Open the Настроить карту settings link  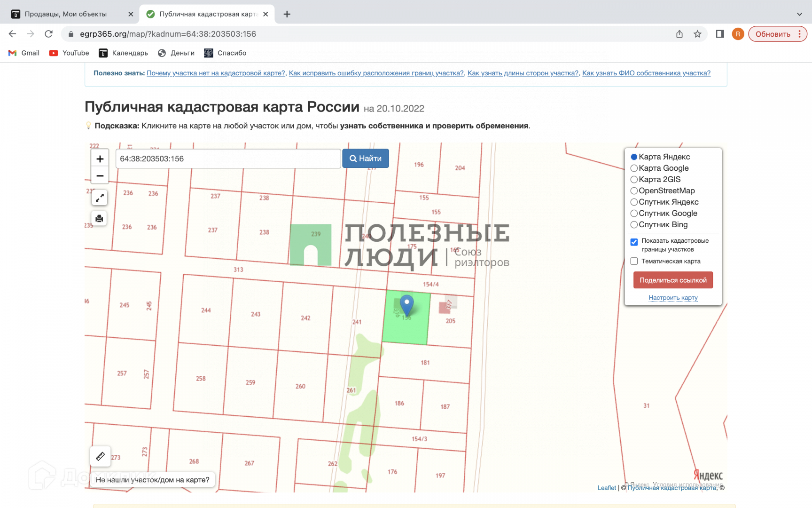click(x=673, y=298)
